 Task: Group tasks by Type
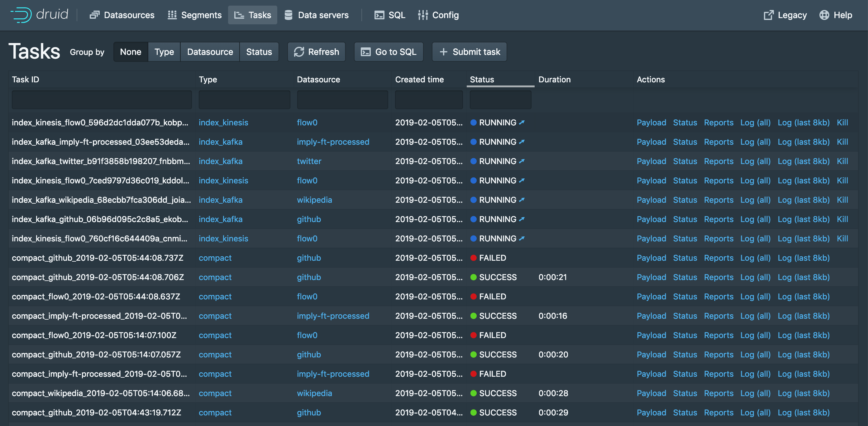click(164, 52)
